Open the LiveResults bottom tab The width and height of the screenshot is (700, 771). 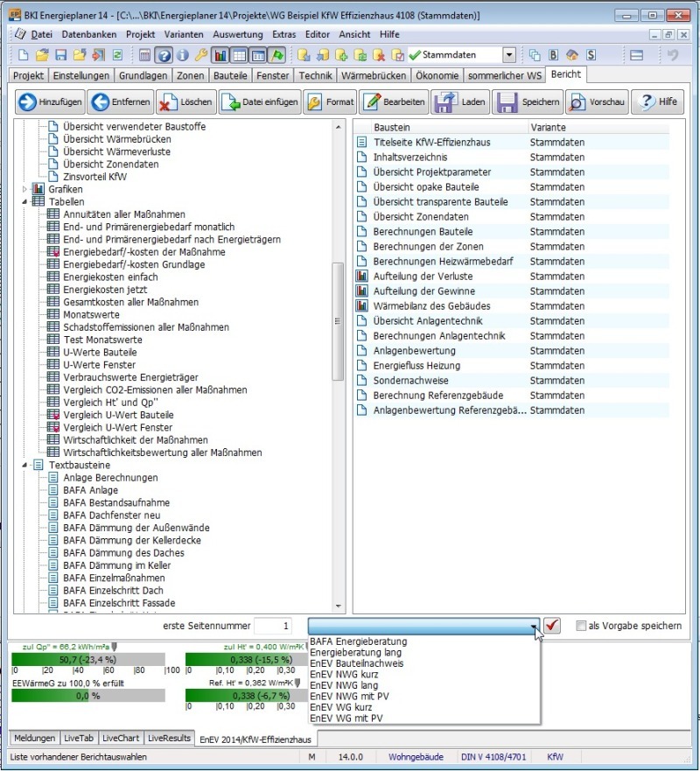pos(169,738)
